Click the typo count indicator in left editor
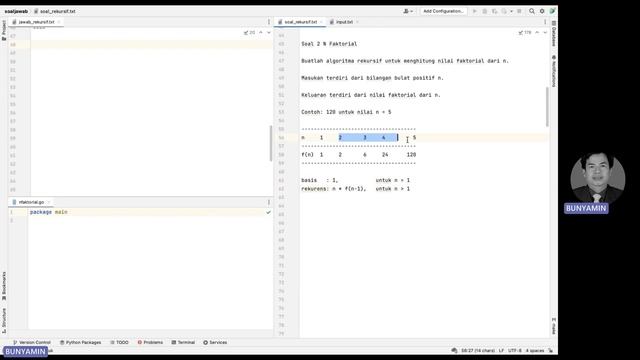This screenshot has width=640, height=360. 249,32
